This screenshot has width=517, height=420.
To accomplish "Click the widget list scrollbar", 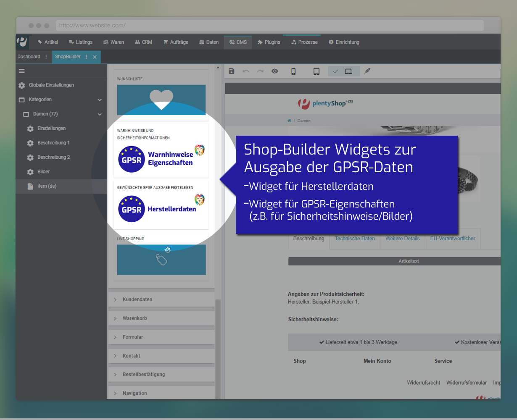I will [218, 349].
